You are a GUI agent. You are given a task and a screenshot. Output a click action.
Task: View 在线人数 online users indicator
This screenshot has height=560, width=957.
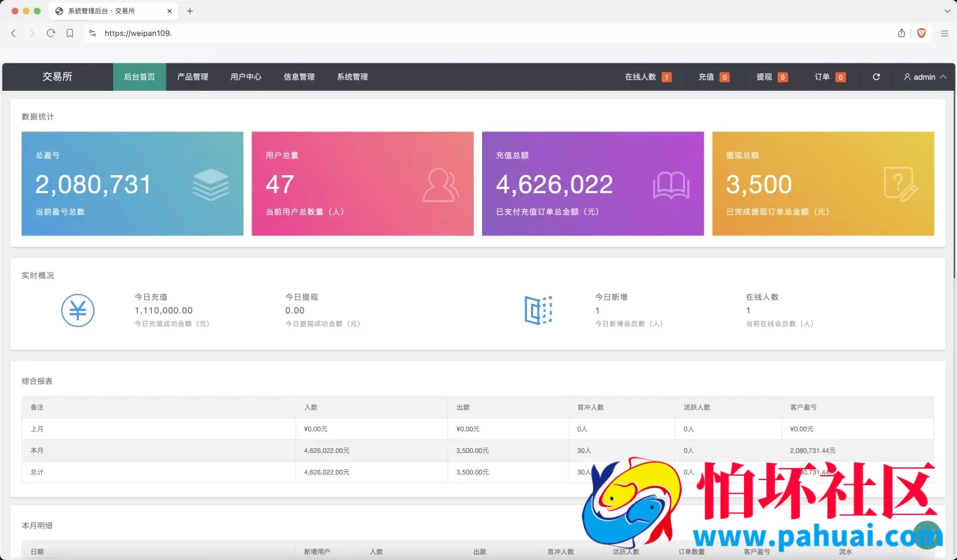click(x=648, y=77)
